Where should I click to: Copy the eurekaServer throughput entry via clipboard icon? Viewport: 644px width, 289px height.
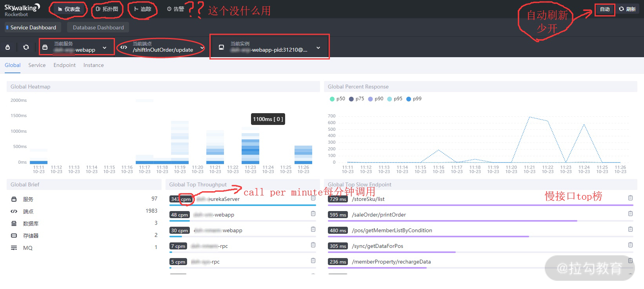(x=313, y=198)
